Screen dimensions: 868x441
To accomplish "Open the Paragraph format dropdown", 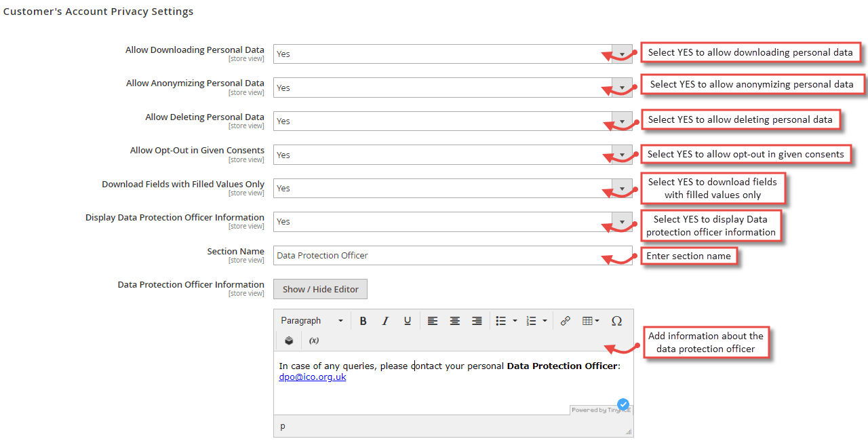I will point(311,320).
